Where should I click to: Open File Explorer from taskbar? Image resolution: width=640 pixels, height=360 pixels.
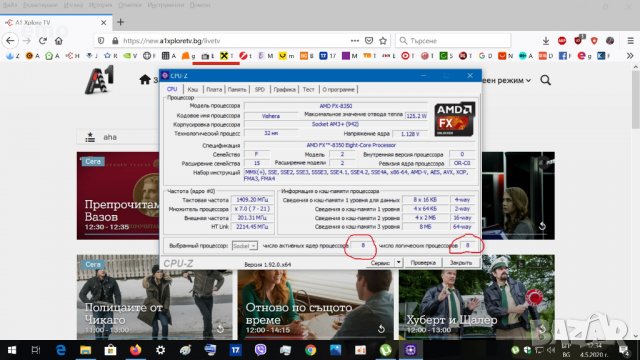pyautogui.click(x=85, y=350)
